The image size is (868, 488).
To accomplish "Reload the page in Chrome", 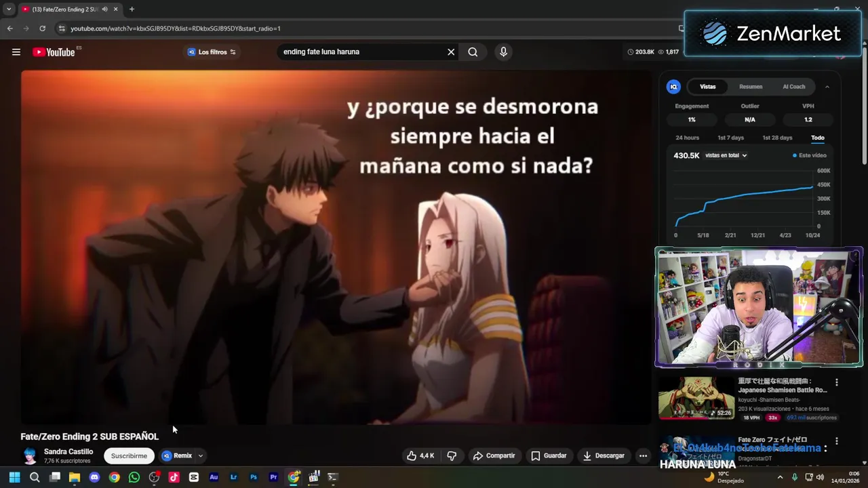I will click(x=42, y=28).
